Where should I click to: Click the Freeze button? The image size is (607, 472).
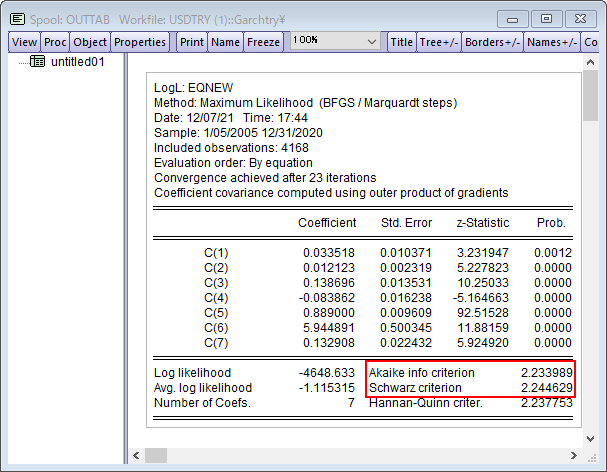[263, 42]
